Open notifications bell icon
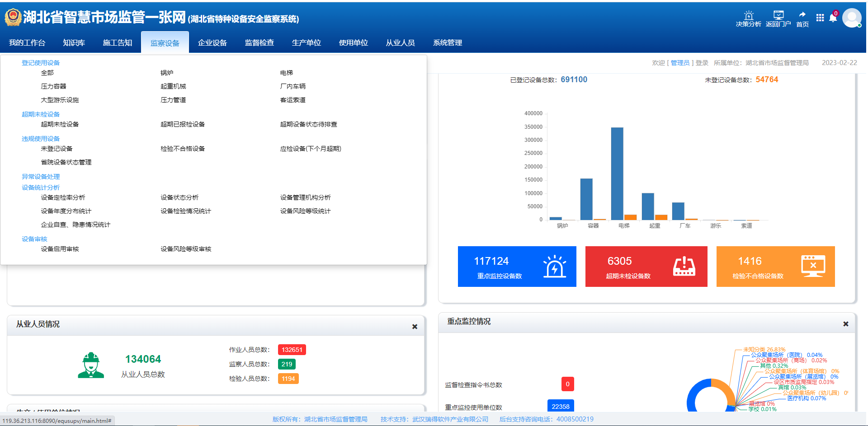Image resolution: width=868 pixels, height=426 pixels. click(833, 18)
